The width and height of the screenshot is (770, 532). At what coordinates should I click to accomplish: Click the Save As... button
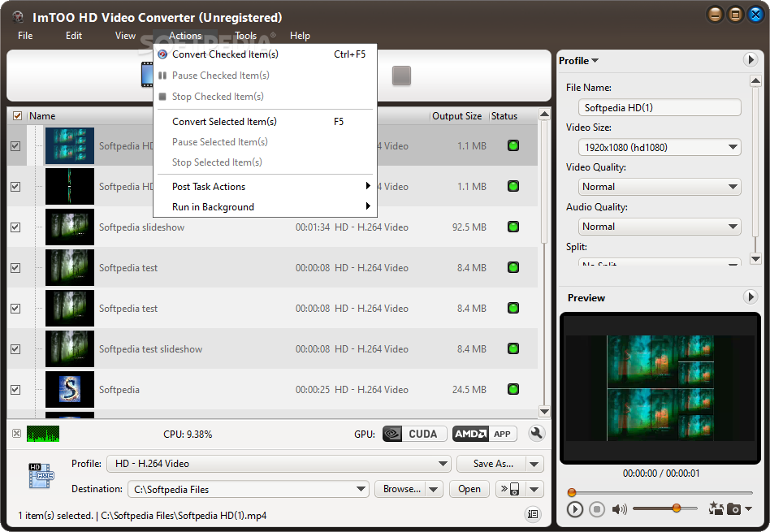[x=492, y=464]
